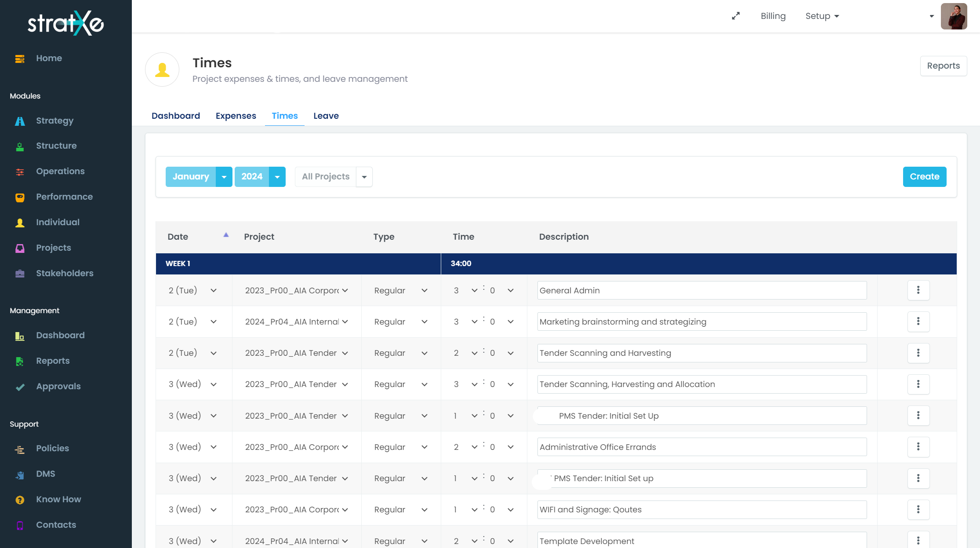Open the Strategy module icon
The image size is (980, 548).
pos(20,121)
